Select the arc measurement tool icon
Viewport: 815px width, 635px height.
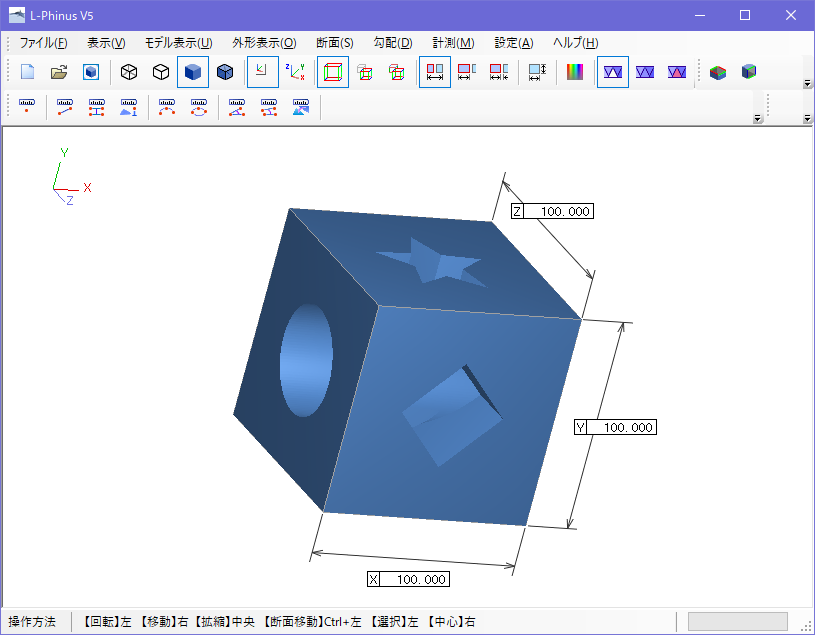(x=167, y=107)
